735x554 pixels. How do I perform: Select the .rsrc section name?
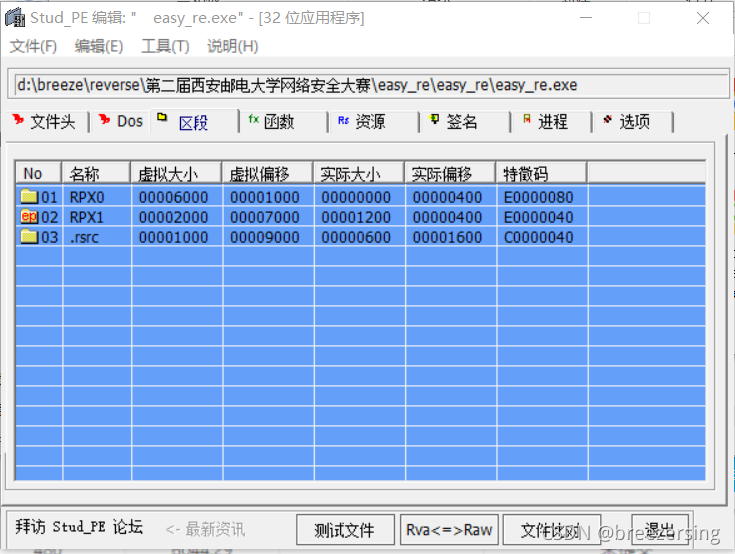click(x=84, y=237)
